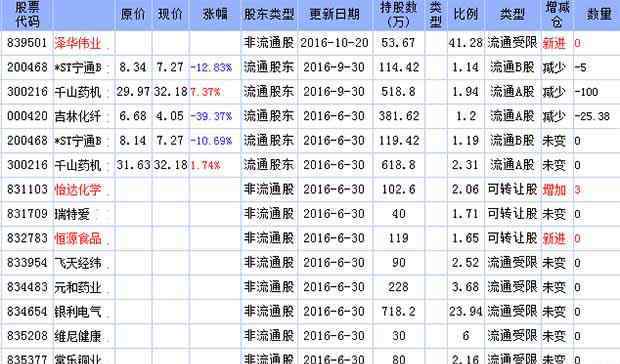The height and width of the screenshot is (364, 620).
Task: Click the 增减仓 column header
Action: [557, 15]
